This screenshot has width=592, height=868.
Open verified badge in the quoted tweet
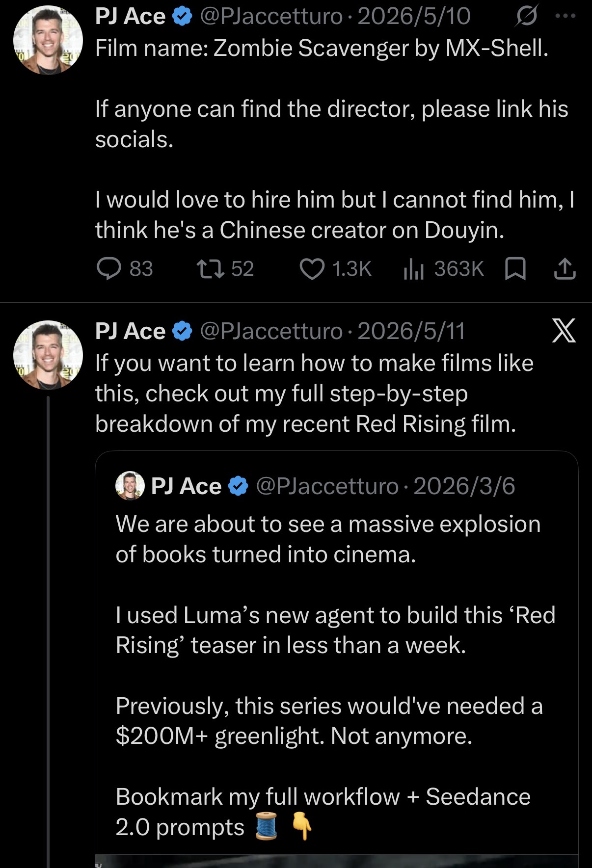(239, 486)
